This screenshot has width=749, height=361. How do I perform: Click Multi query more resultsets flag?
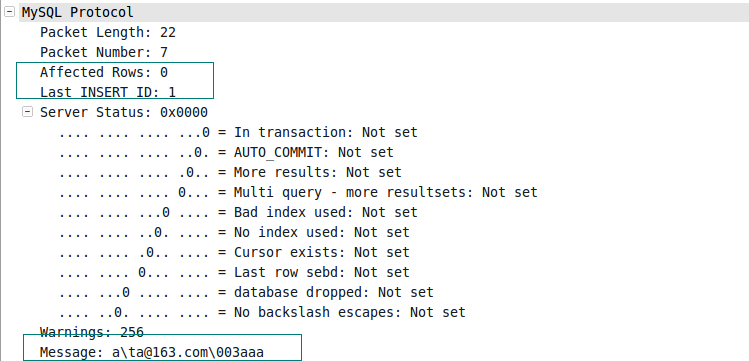[299, 192]
